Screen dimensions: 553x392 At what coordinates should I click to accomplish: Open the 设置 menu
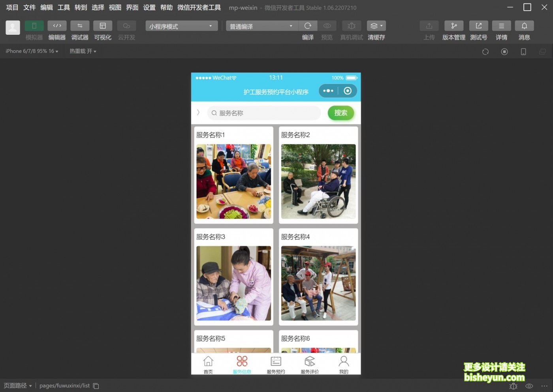pyautogui.click(x=149, y=8)
